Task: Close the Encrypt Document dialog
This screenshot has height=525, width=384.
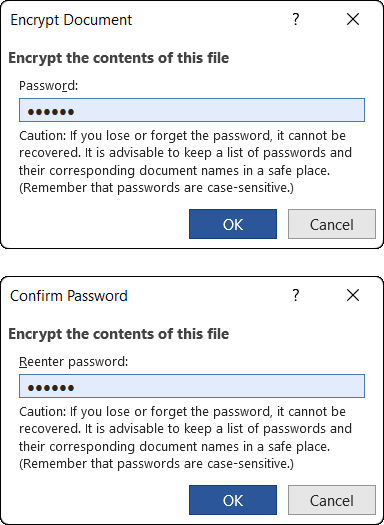Action: click(353, 20)
